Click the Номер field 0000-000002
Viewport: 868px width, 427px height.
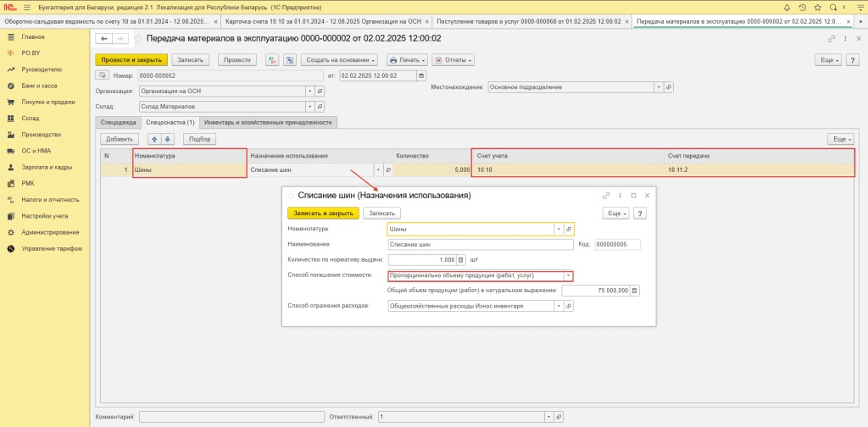(x=230, y=75)
